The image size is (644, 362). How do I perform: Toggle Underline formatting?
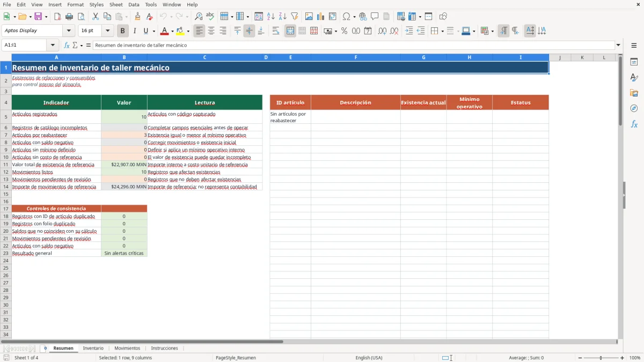(x=145, y=31)
